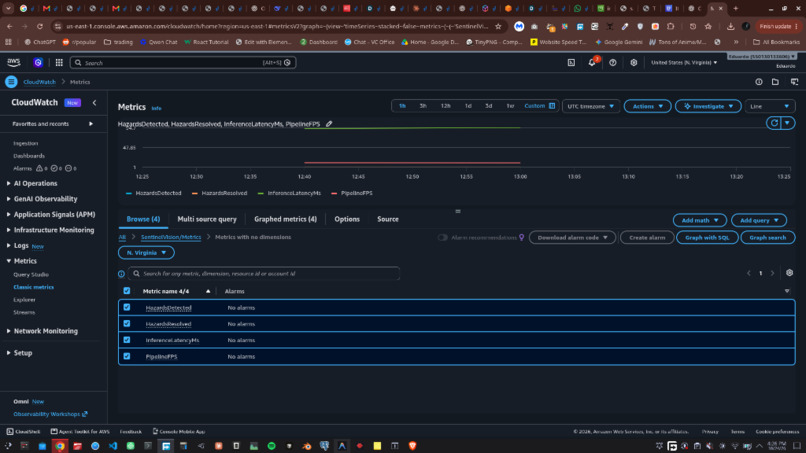Focus the metric search input field

264,274
